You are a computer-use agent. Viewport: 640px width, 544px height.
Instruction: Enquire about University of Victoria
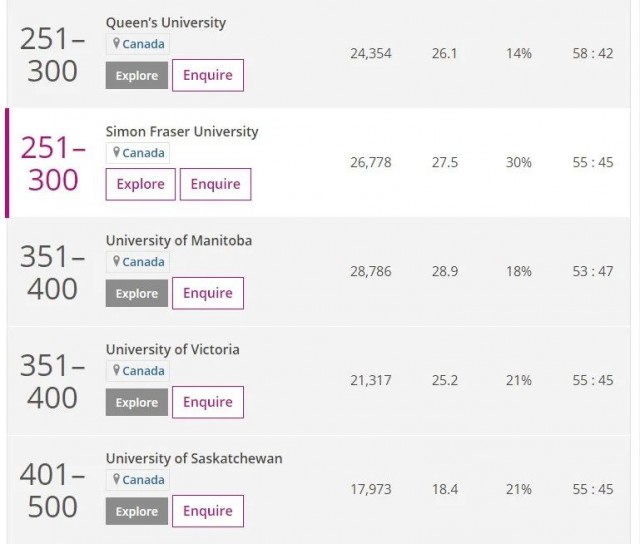[208, 402]
